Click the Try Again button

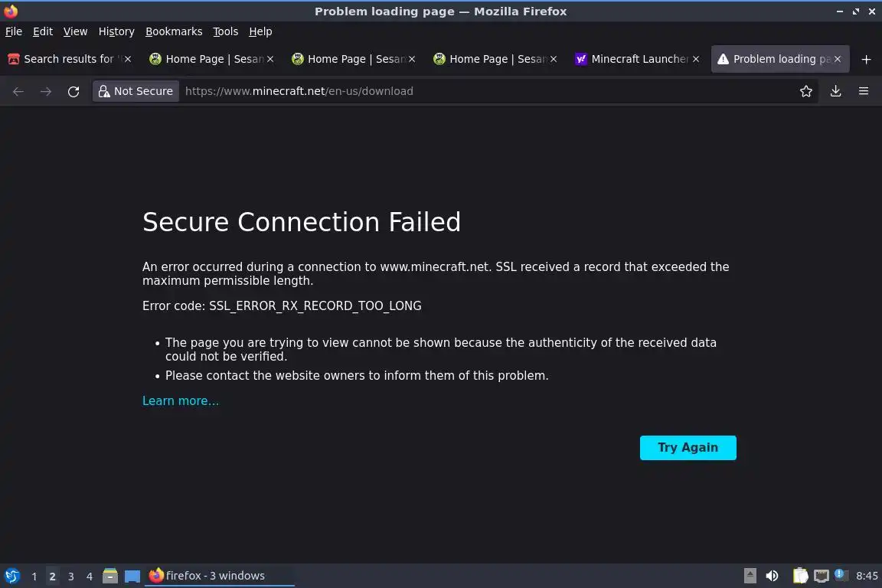[x=688, y=448]
